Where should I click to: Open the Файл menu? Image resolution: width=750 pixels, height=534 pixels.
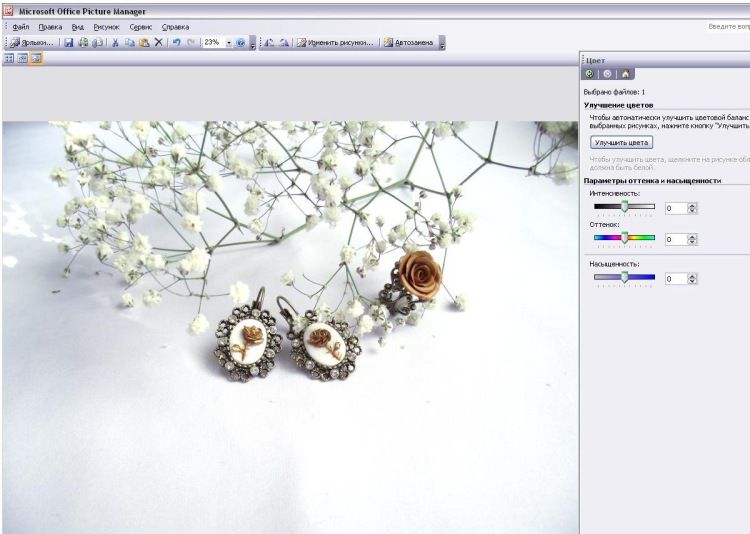tap(20, 27)
